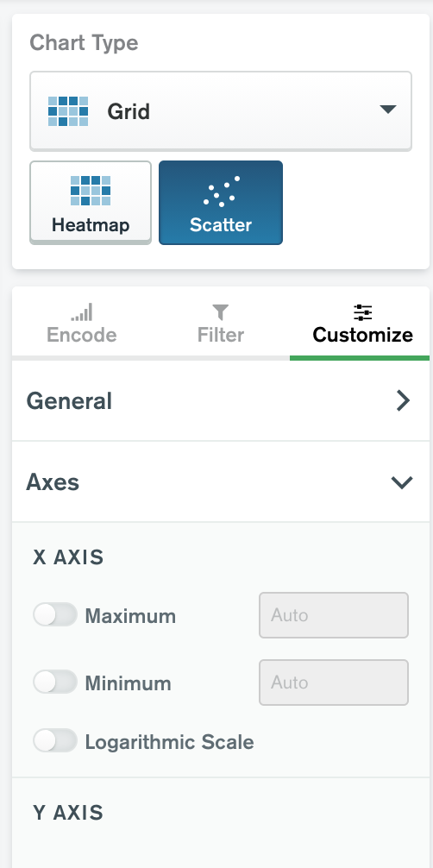Toggle X axis Maximum switch
The width and height of the screenshot is (433, 868).
pyautogui.click(x=55, y=614)
